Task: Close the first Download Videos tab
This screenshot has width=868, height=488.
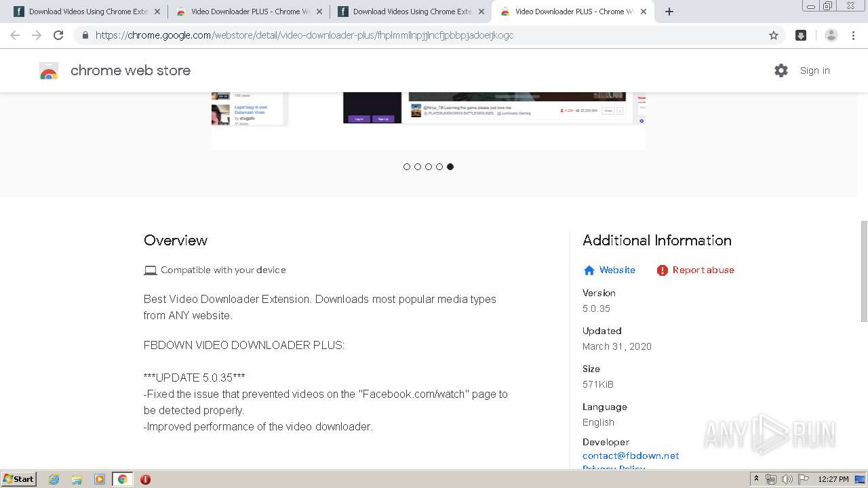Action: pyautogui.click(x=157, y=12)
